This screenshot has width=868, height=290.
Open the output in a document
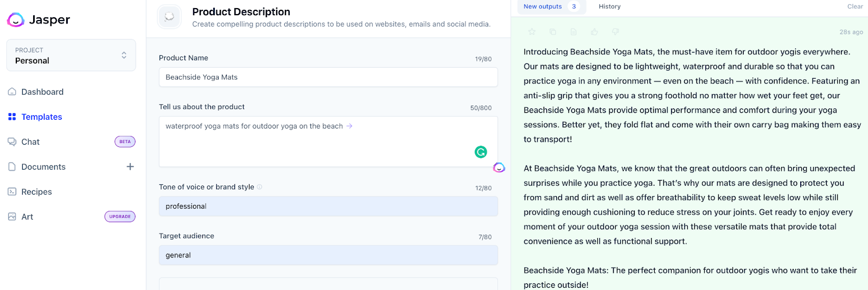pyautogui.click(x=573, y=32)
